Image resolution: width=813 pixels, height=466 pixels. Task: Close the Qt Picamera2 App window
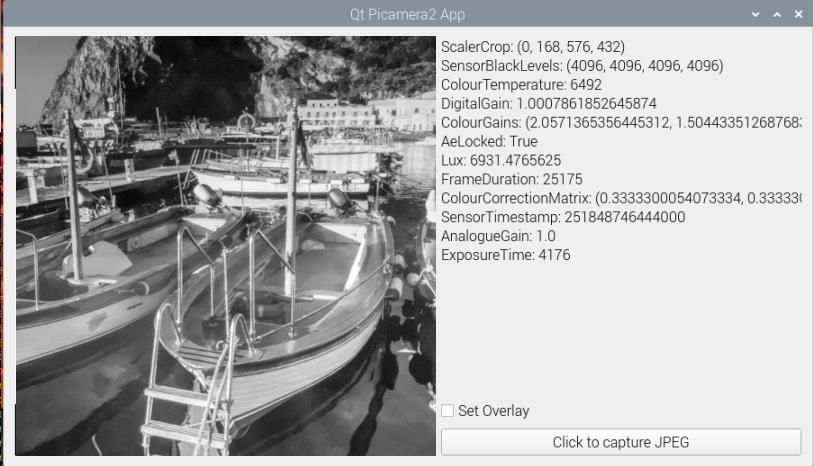pyautogui.click(x=798, y=15)
